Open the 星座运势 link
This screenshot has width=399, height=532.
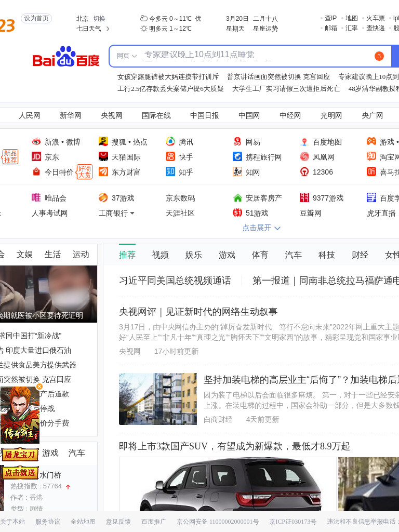point(265,29)
